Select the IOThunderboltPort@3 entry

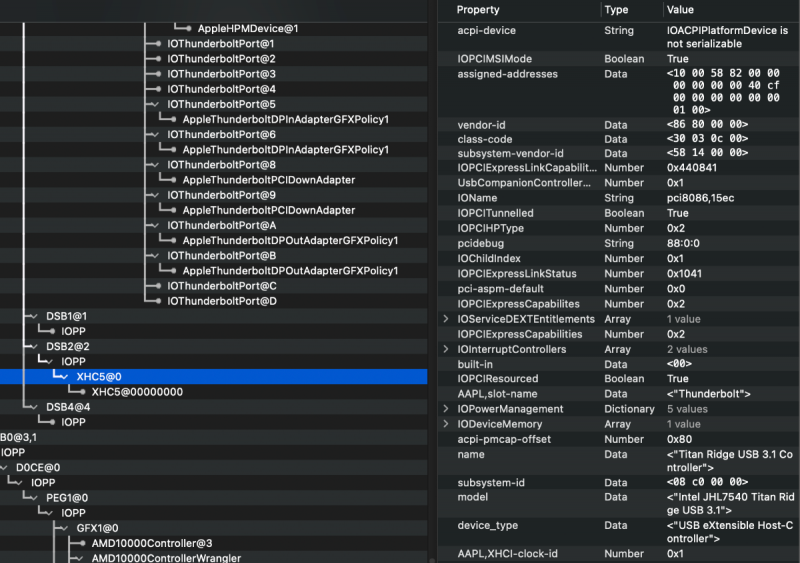221,74
